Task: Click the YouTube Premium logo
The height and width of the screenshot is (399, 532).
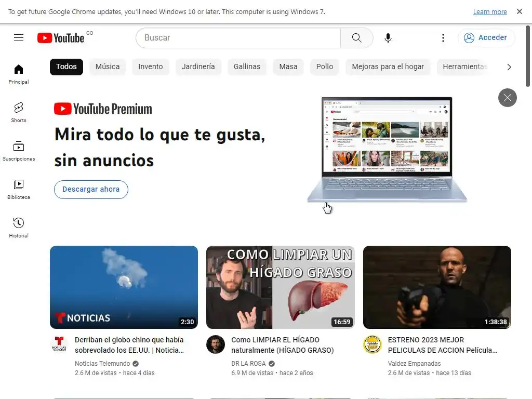Action: coord(103,109)
